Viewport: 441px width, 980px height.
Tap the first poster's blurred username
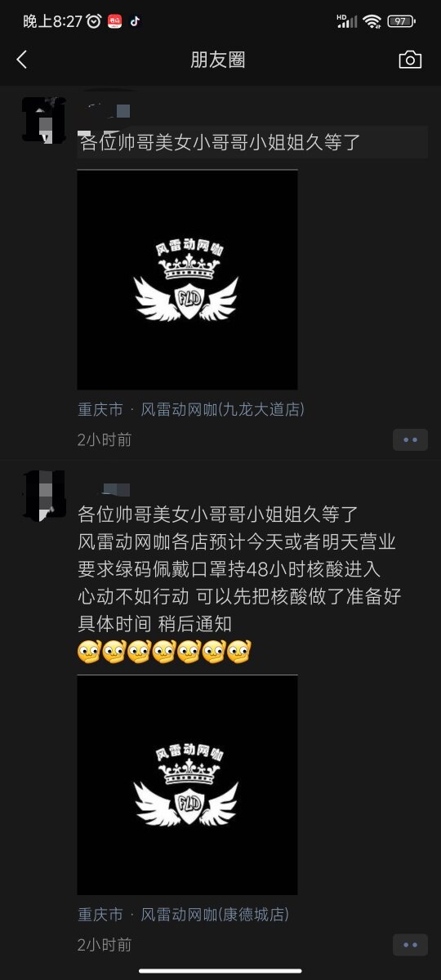pyautogui.click(x=108, y=109)
